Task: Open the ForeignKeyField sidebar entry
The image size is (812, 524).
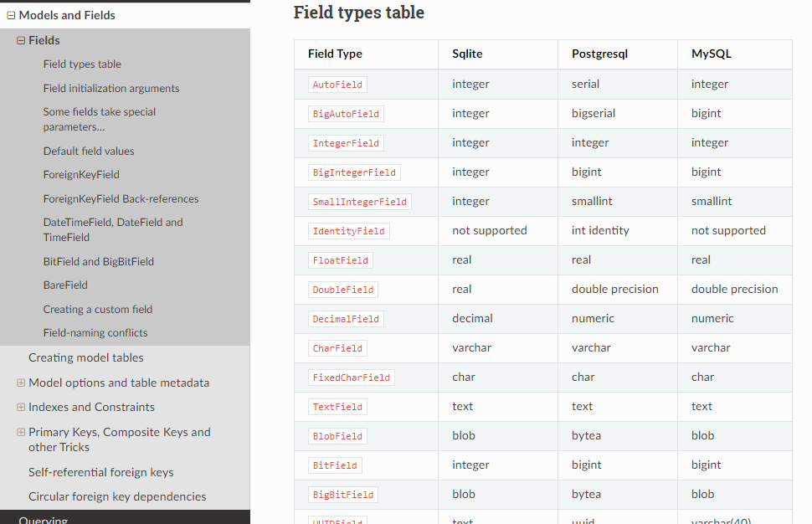Action: click(81, 174)
